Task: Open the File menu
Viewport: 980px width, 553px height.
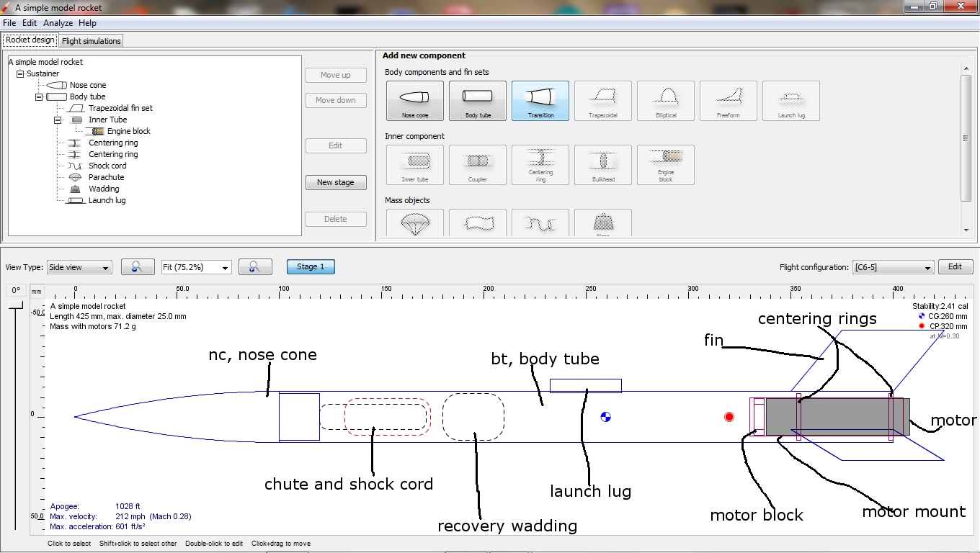Action: pyautogui.click(x=9, y=23)
